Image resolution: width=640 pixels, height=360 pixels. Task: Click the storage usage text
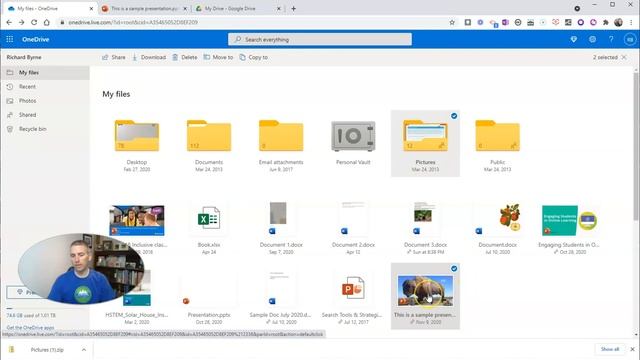click(31, 316)
